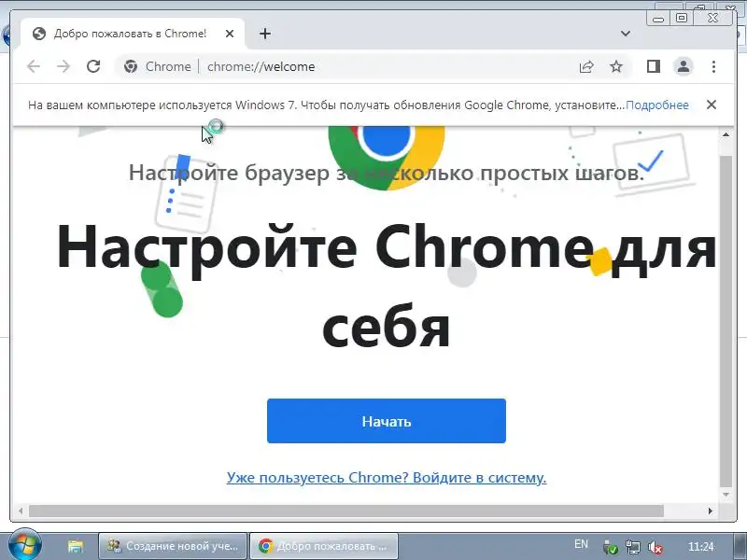747x560 pixels.
Task: Go forward using the forward arrow
Action: click(x=63, y=66)
